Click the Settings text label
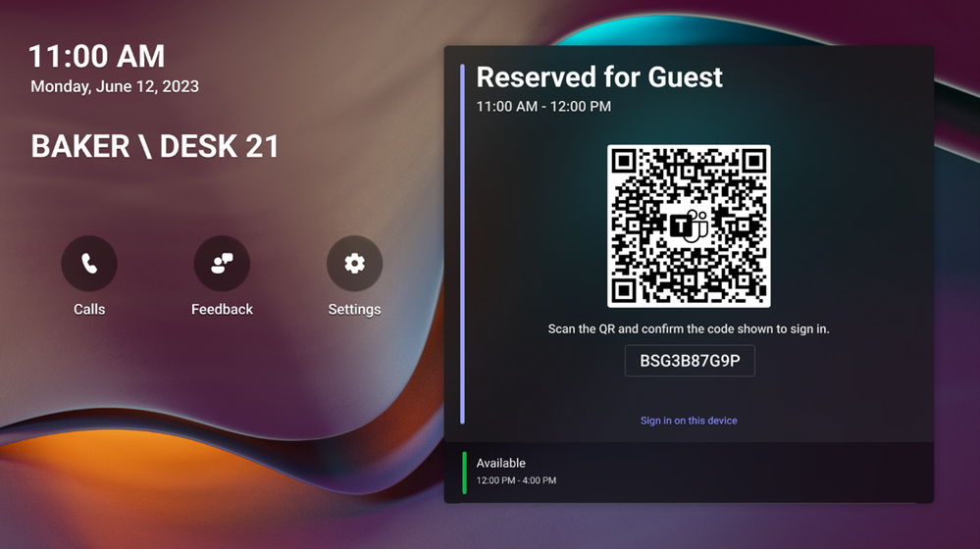This screenshot has width=980, height=549. click(354, 309)
